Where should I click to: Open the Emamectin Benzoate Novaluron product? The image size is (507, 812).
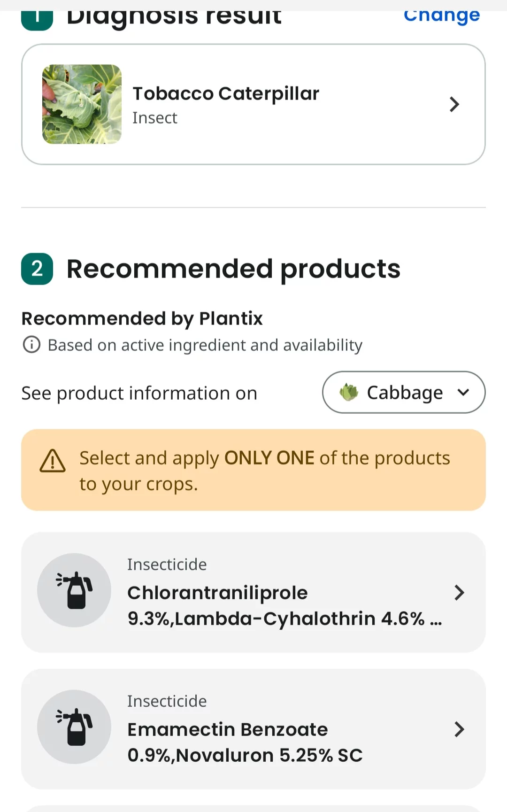coord(253,729)
